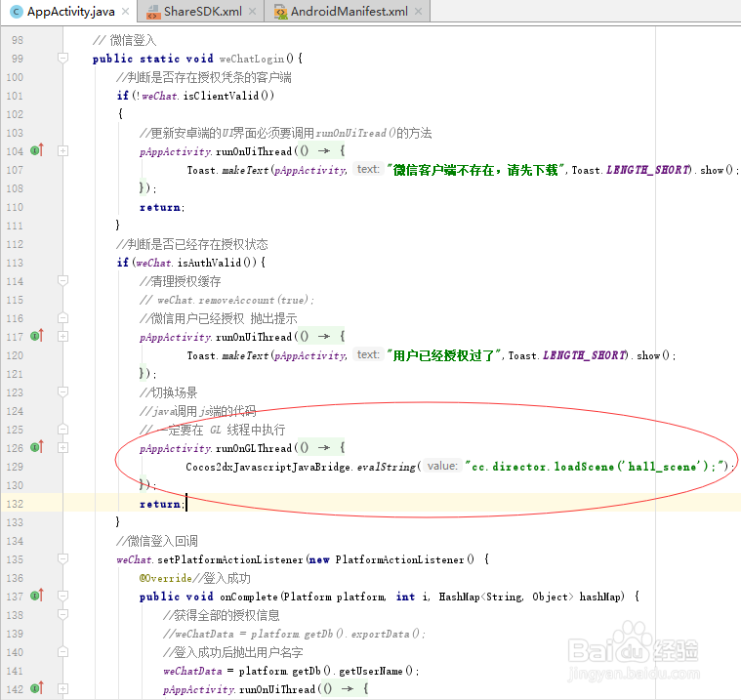
Task: Click line number 99 in the gutter
Action: 17,59
